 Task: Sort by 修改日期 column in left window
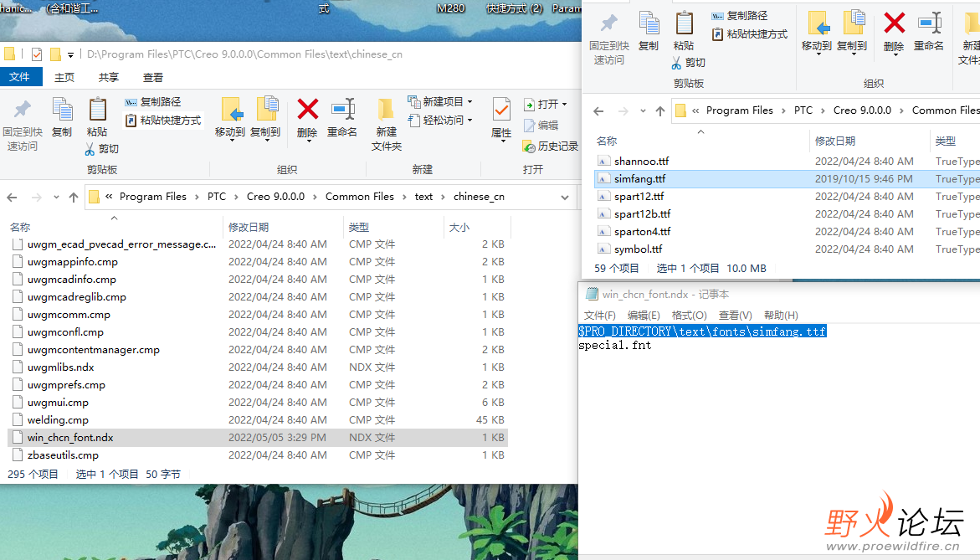point(248,227)
